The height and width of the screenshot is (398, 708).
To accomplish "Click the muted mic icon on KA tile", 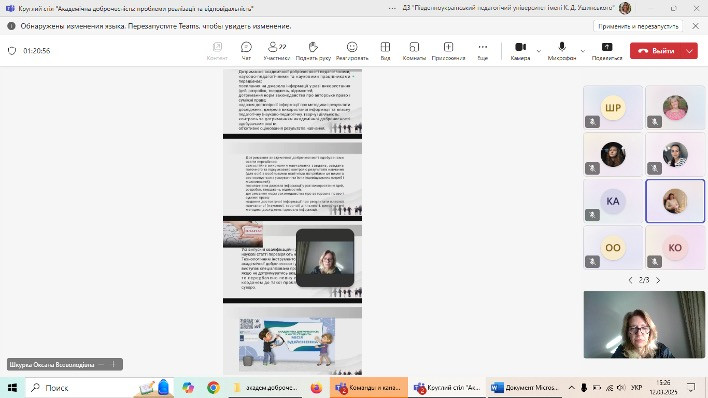I will coord(592,215).
